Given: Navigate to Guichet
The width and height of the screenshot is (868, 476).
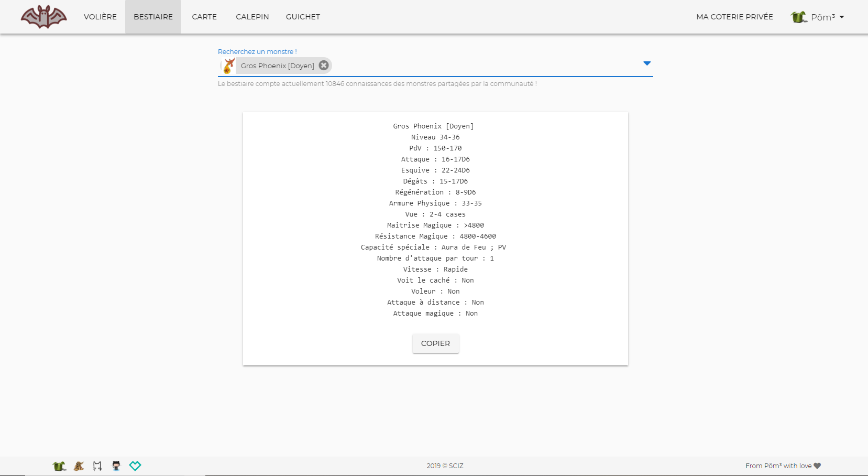Looking at the screenshot, I should tap(303, 17).
